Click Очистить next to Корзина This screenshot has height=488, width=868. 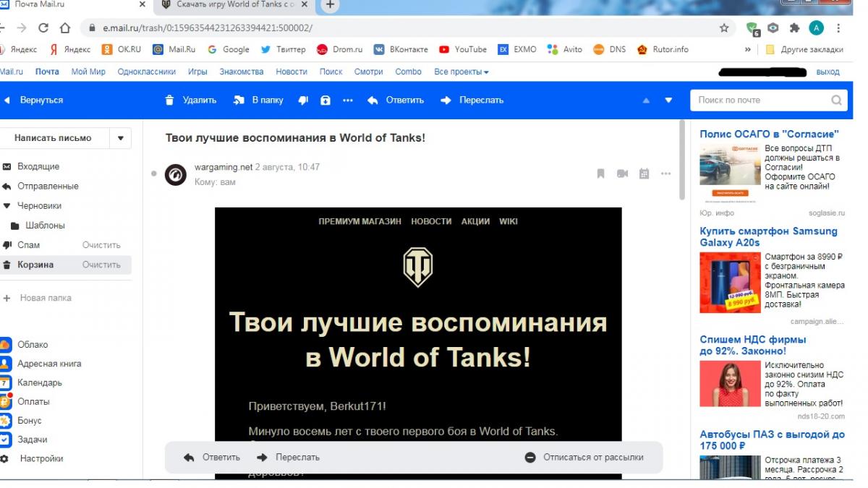pos(101,265)
